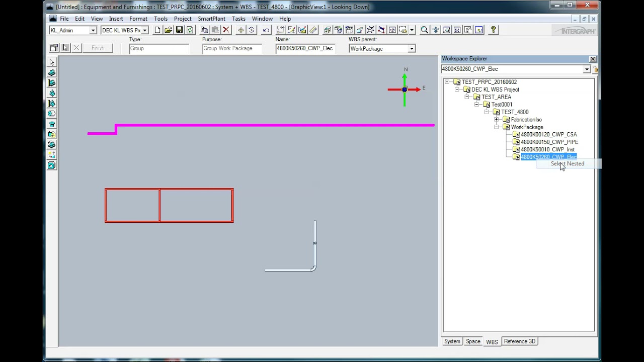The height and width of the screenshot is (362, 644).
Task: Select the FabricationIso tree item
Action: point(526,120)
